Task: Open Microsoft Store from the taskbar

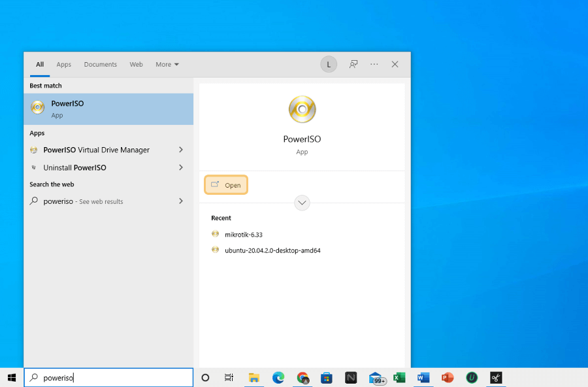Action: coord(327,378)
